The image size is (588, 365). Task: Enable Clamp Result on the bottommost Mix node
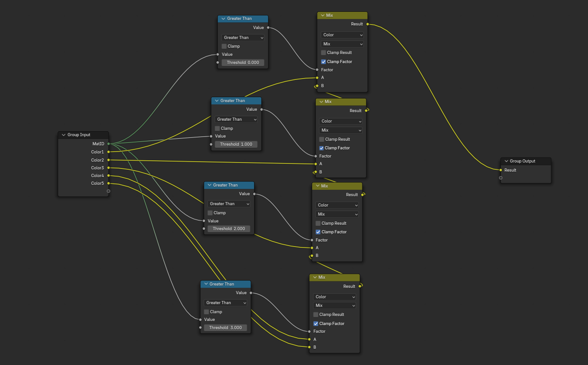316,315
